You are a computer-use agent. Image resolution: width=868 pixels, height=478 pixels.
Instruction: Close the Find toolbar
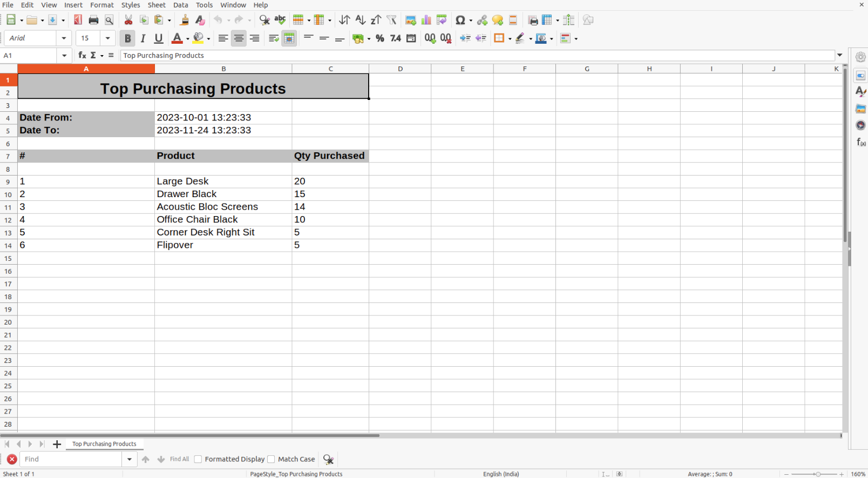click(x=12, y=459)
